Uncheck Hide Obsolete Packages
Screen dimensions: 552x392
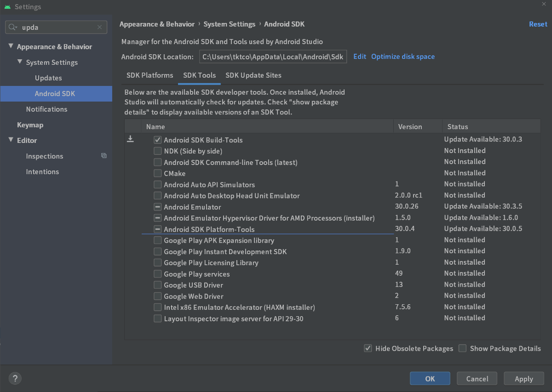pyautogui.click(x=368, y=348)
